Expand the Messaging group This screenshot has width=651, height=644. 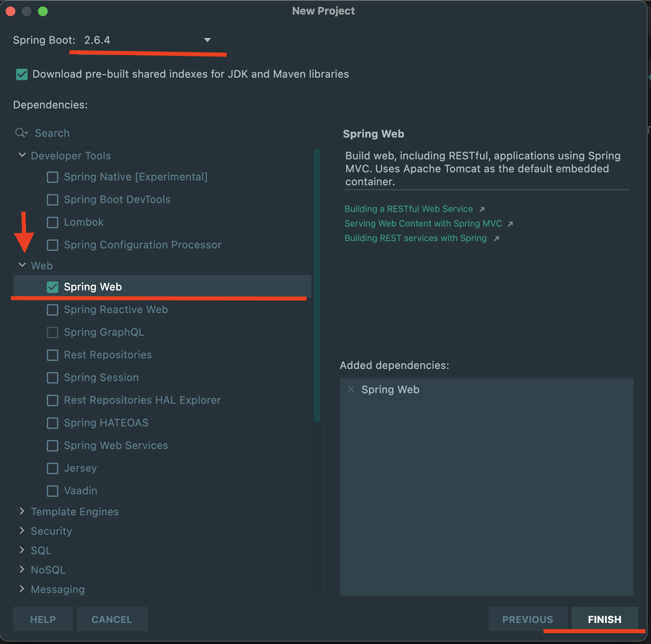click(x=22, y=589)
